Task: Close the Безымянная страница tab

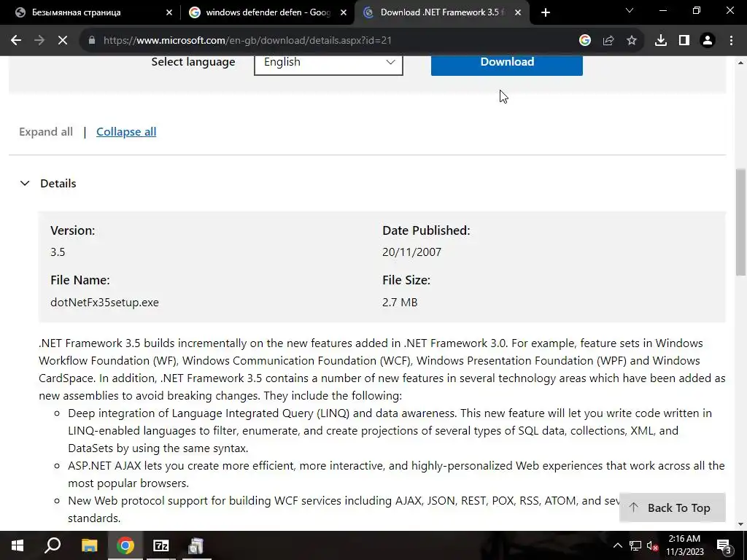Action: pyautogui.click(x=169, y=12)
